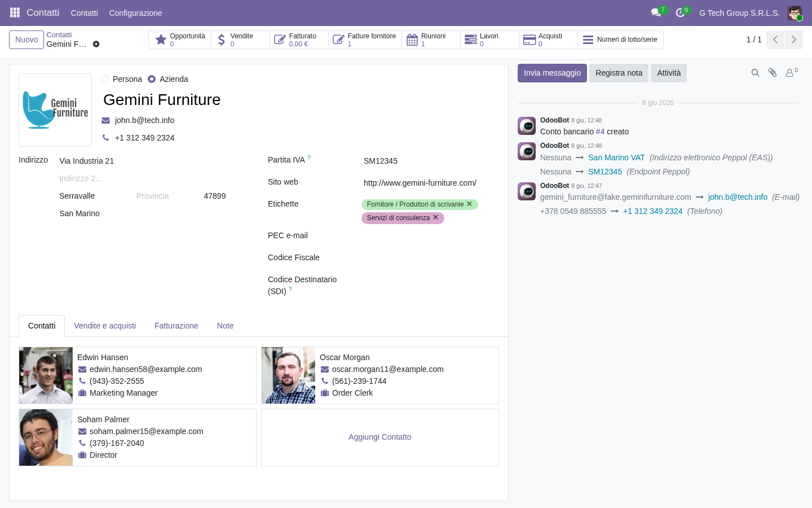
Task: Click the Contatti breadcrumb link
Action: click(x=59, y=34)
